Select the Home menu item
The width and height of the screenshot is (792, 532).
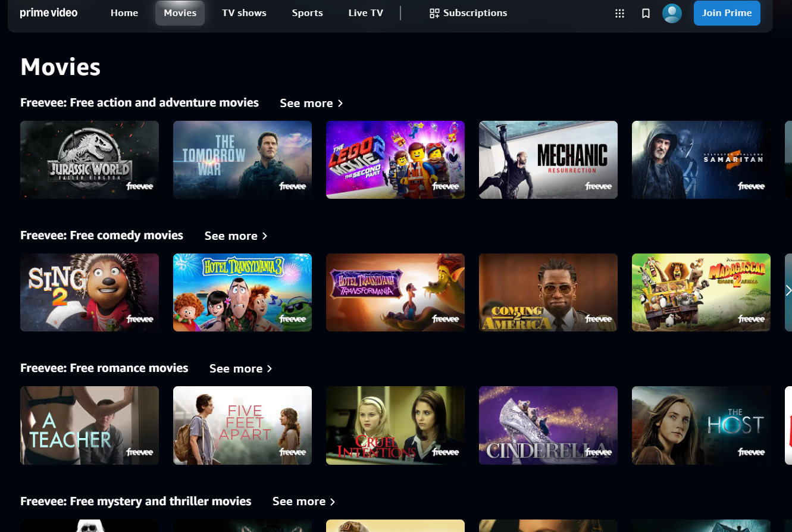[124, 12]
